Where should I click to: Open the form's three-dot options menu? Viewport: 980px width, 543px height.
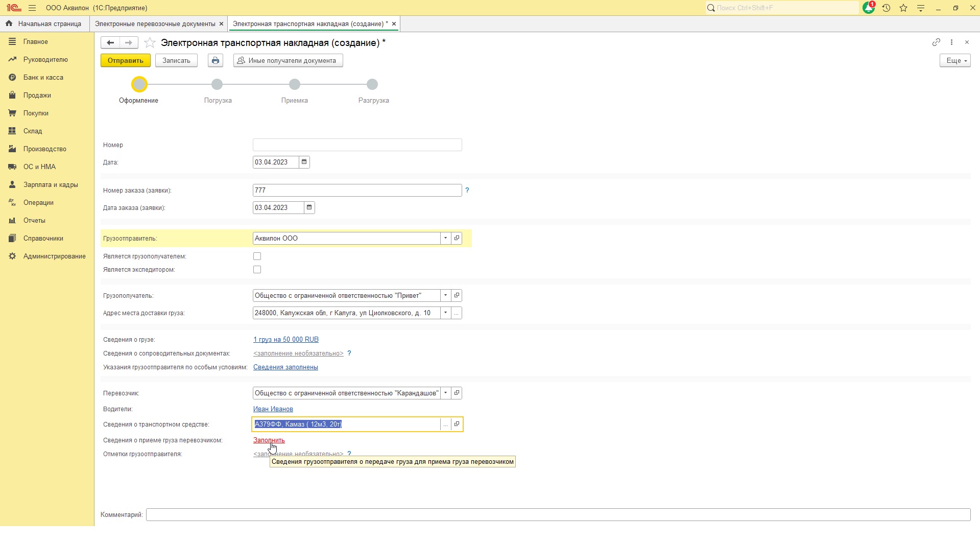coord(951,42)
